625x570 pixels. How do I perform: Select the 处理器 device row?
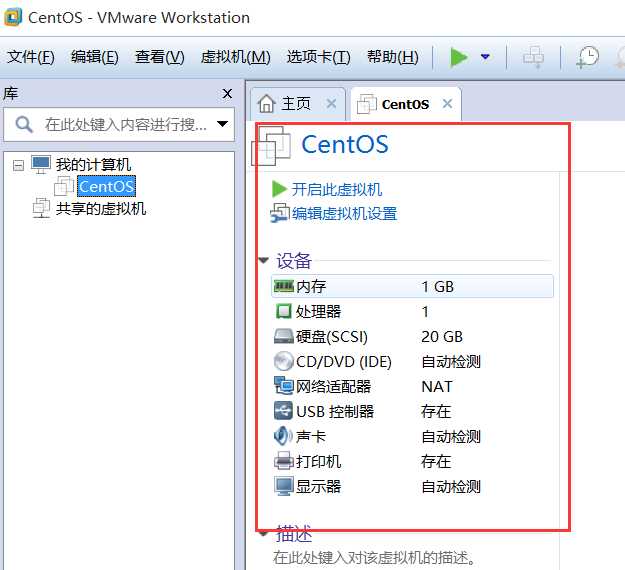point(412,311)
